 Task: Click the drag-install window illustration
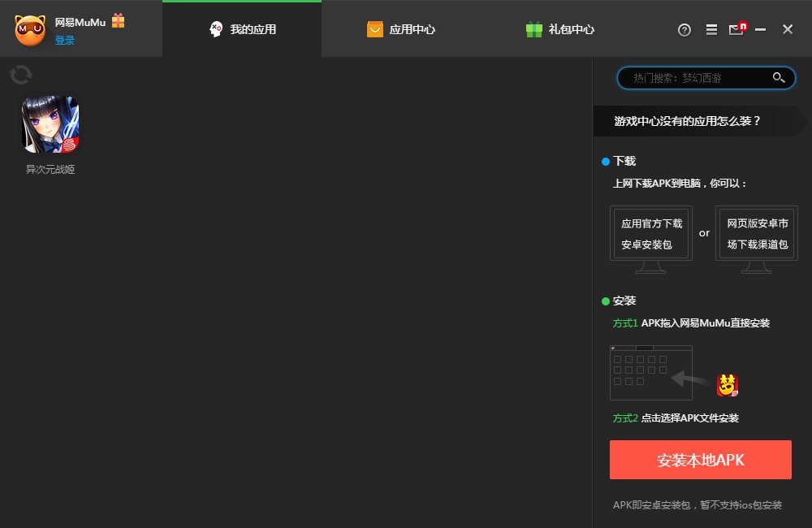click(651, 373)
